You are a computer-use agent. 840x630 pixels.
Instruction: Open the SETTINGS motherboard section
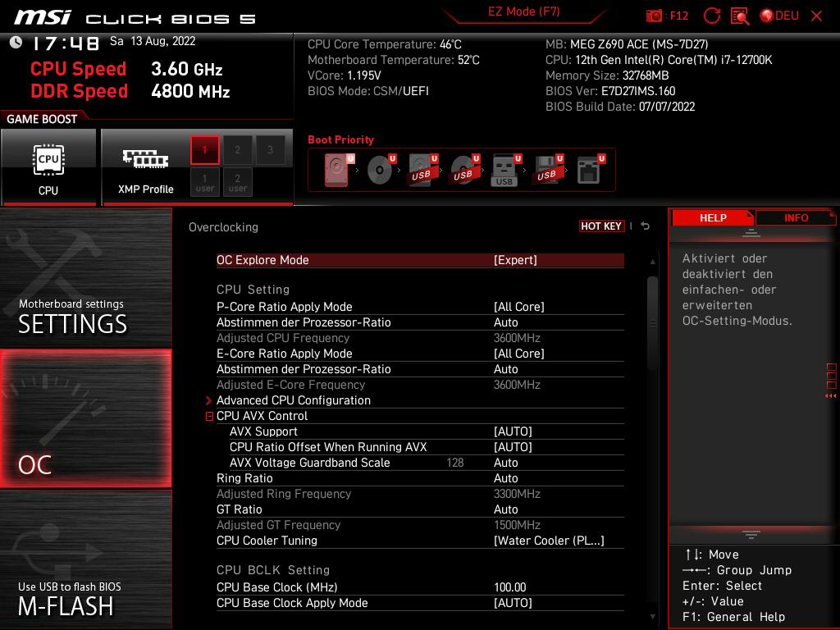85,278
